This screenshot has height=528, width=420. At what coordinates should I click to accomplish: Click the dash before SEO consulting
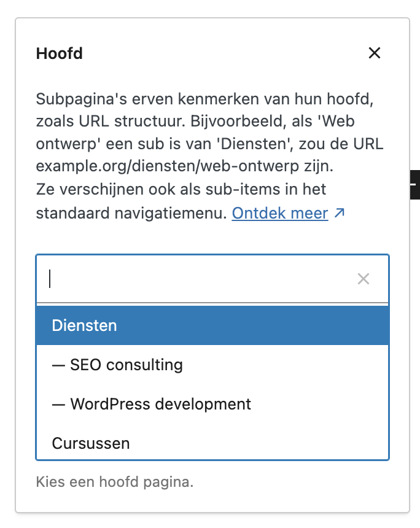click(57, 365)
